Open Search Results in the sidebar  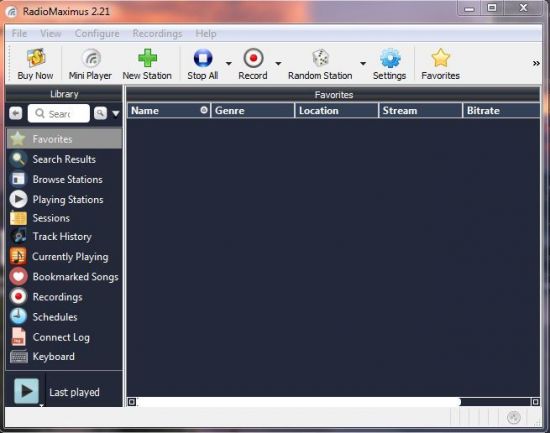(x=65, y=159)
